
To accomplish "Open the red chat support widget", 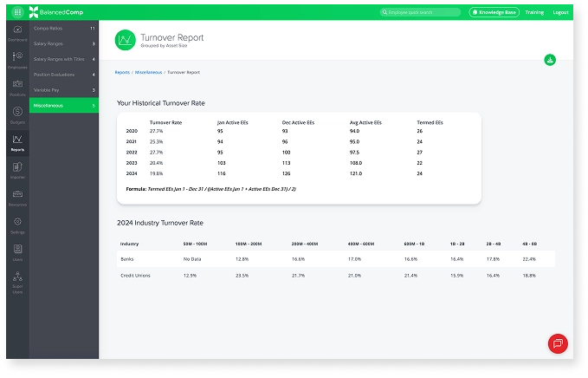I will (x=558, y=343).
